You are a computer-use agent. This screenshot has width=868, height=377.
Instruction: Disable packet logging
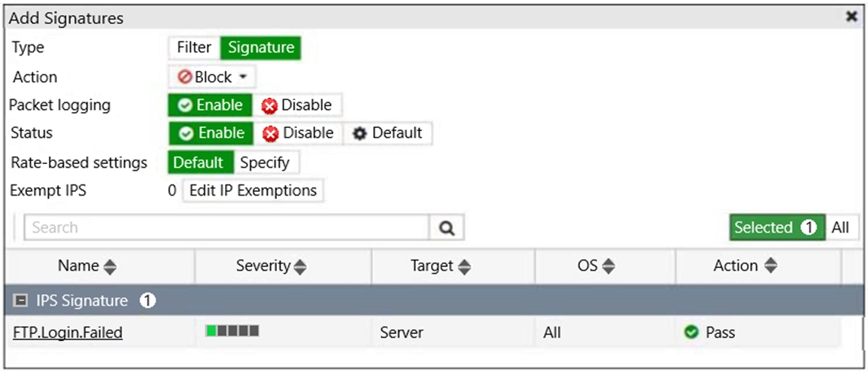pos(296,105)
